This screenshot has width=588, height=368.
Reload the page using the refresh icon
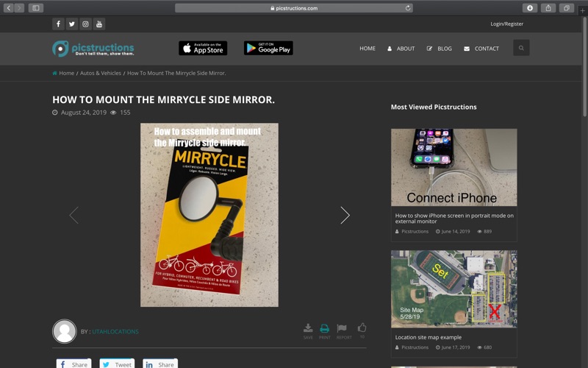(x=408, y=8)
